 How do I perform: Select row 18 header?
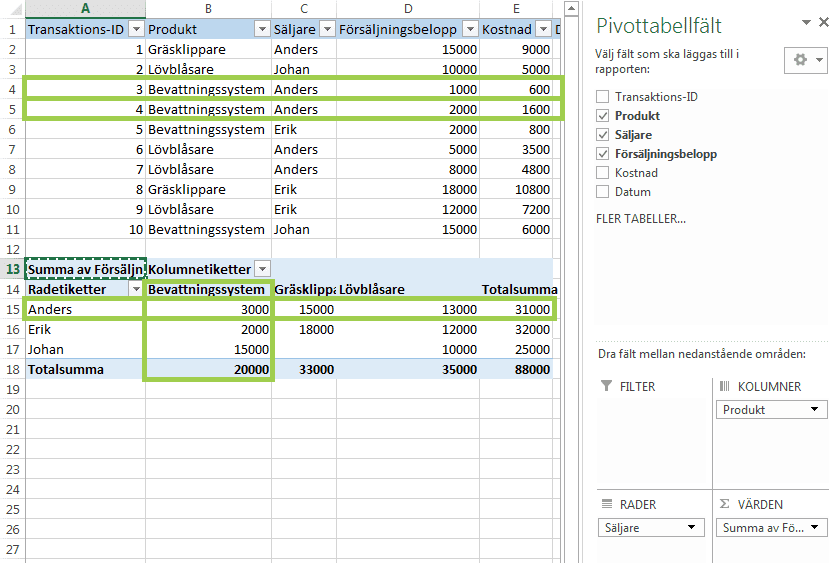tap(13, 370)
